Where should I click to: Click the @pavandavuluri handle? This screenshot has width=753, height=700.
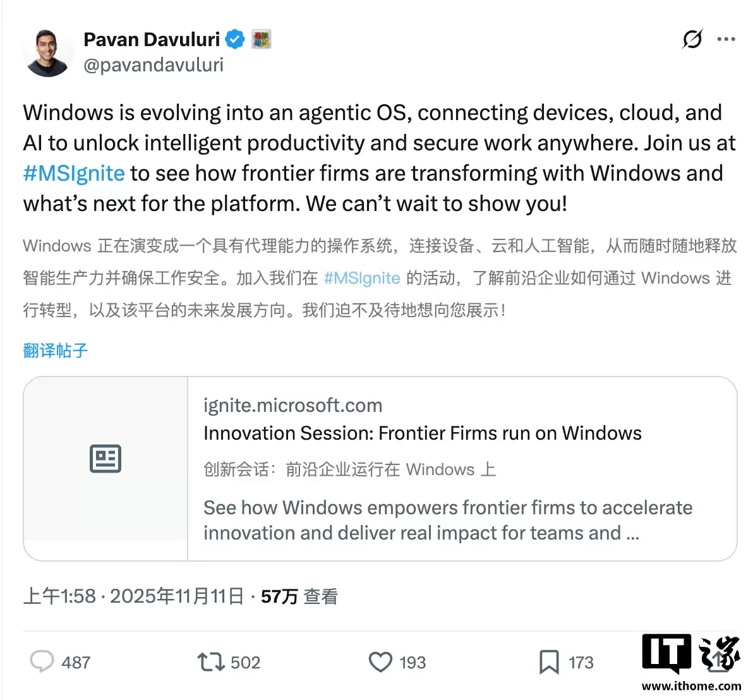154,64
